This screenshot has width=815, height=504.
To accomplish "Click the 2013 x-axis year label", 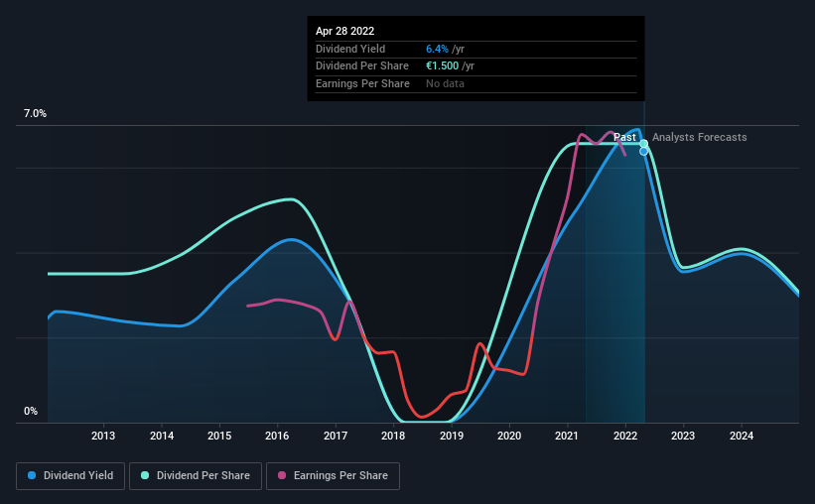I will (x=103, y=436).
